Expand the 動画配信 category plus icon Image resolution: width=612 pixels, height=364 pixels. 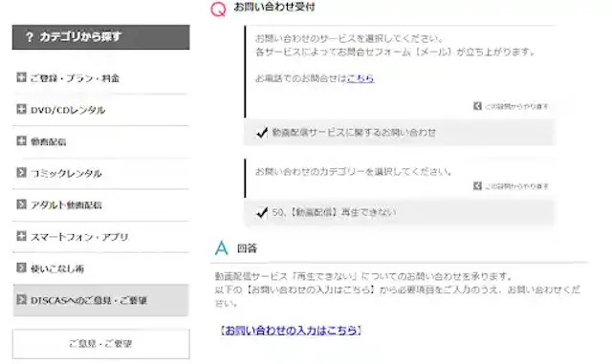(21, 140)
